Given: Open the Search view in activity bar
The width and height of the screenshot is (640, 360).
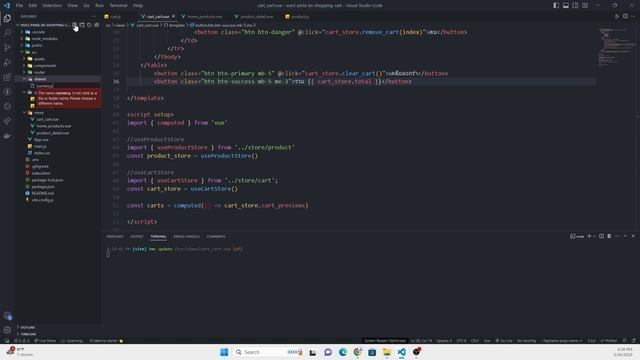Looking at the screenshot, I should click(x=7, y=33).
